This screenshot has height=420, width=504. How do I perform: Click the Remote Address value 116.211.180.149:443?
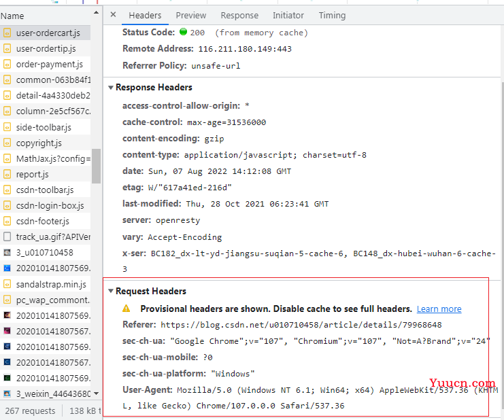click(x=245, y=49)
